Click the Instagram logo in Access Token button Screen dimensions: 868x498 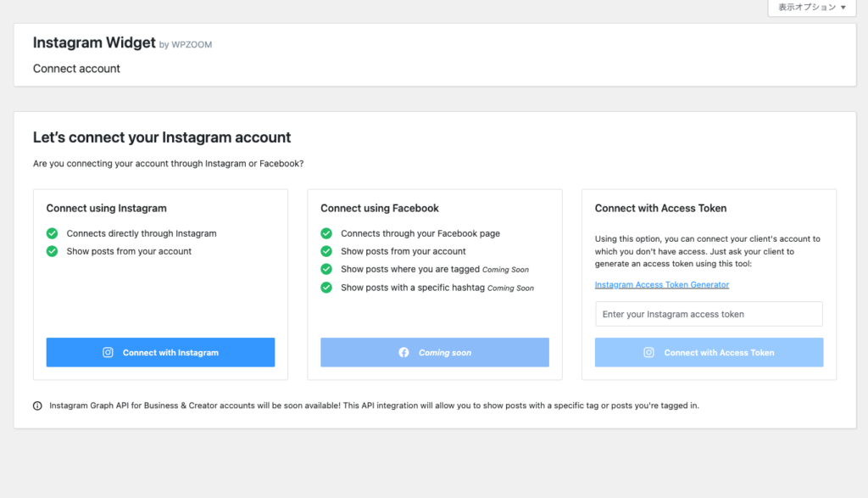coord(649,353)
